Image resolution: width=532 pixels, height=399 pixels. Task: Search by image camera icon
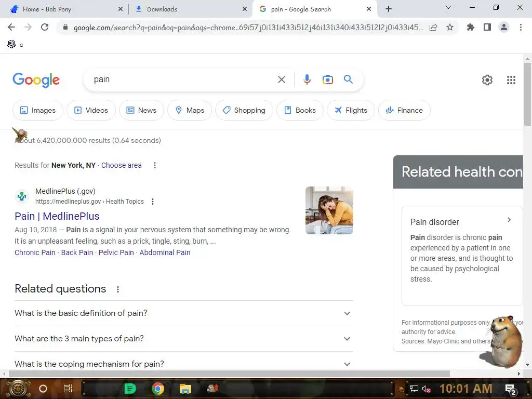click(x=327, y=79)
